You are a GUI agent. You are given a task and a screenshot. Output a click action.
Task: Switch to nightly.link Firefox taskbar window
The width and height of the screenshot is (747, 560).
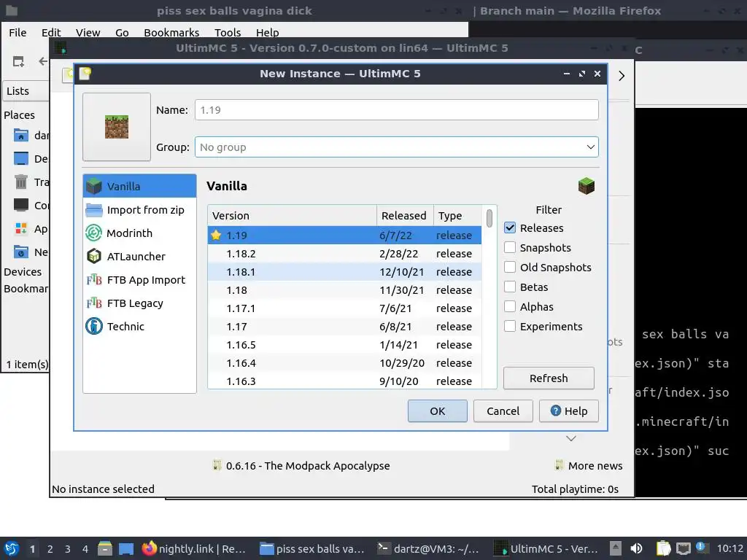tap(194, 548)
